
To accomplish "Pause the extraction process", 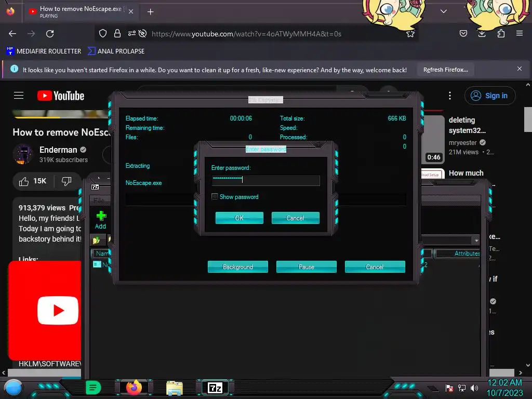I will (x=307, y=267).
